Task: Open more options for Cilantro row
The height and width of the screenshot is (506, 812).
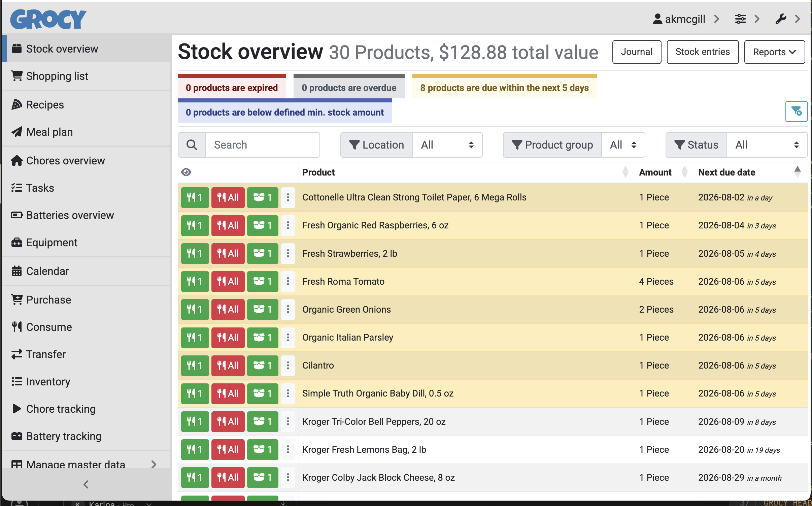Action: click(288, 366)
